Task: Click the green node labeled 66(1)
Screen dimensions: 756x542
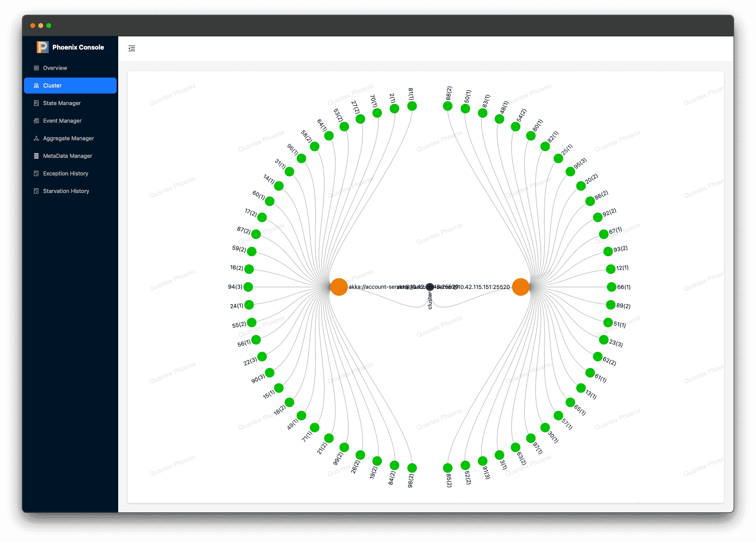Action: [x=611, y=287]
